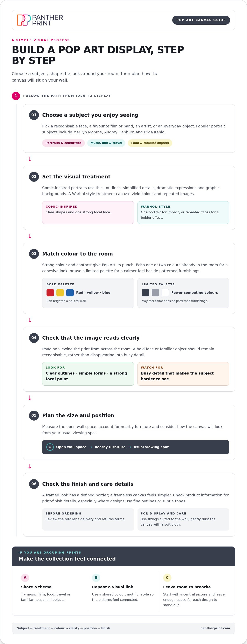The height and width of the screenshot is (644, 247).
Task: Select the letter A circle icon
Action: point(25,577)
